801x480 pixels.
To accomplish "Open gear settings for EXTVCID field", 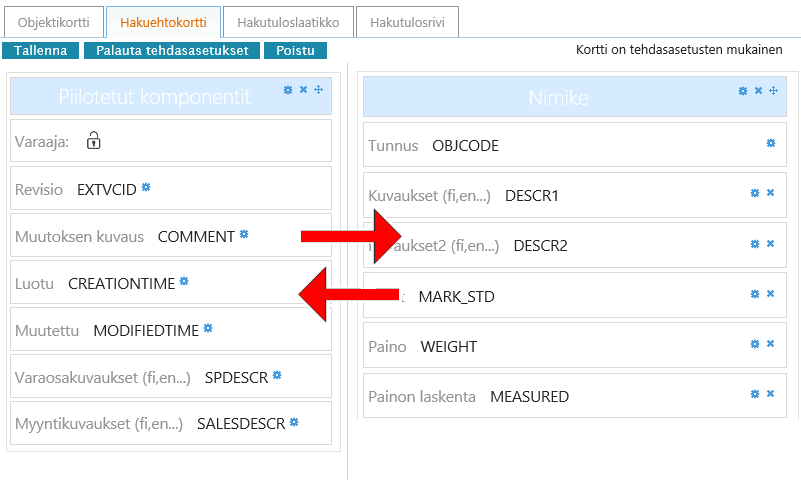I will coord(146,187).
